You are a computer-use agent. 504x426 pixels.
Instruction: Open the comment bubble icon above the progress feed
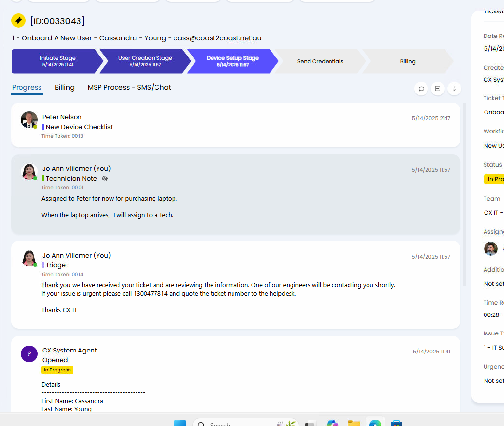421,89
